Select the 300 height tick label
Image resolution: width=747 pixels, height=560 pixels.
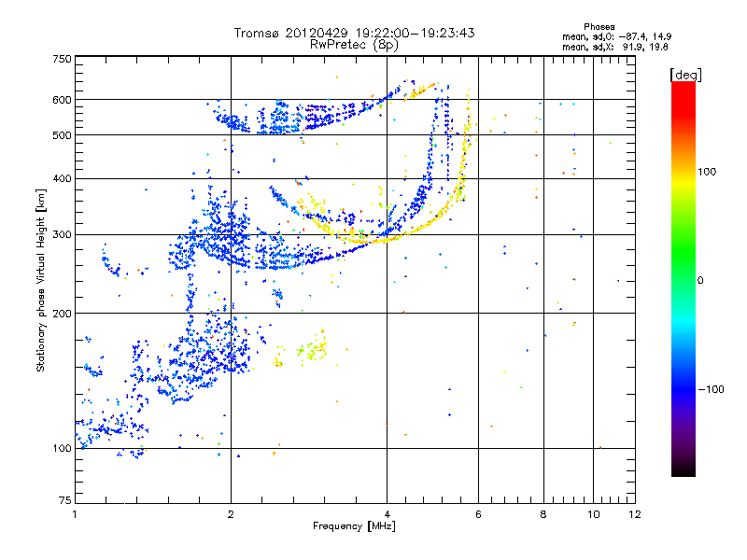click(x=62, y=235)
